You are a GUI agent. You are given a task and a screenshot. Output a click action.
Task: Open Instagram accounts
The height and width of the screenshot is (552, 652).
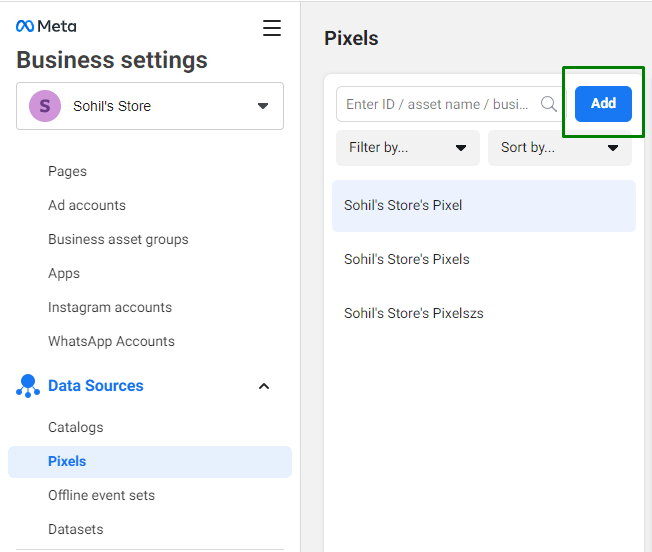[110, 307]
